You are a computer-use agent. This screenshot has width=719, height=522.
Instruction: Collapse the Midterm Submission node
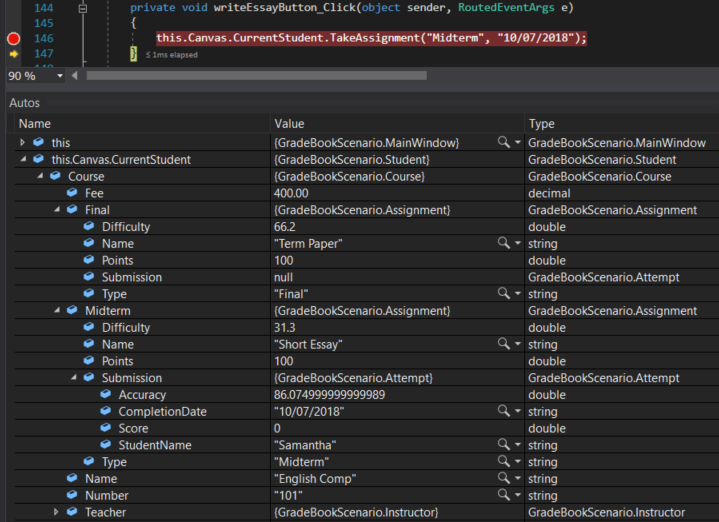[74, 378]
